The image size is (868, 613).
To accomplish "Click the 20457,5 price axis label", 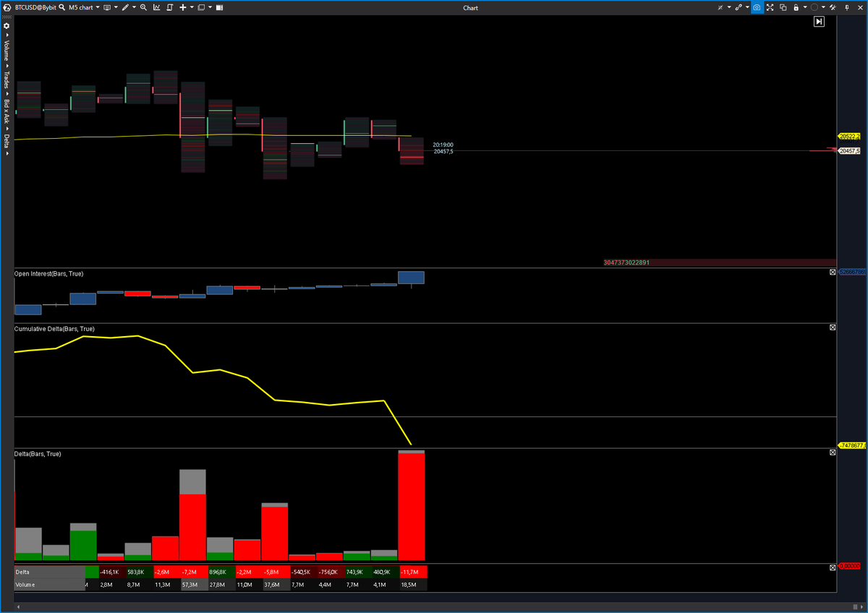I will pyautogui.click(x=849, y=150).
